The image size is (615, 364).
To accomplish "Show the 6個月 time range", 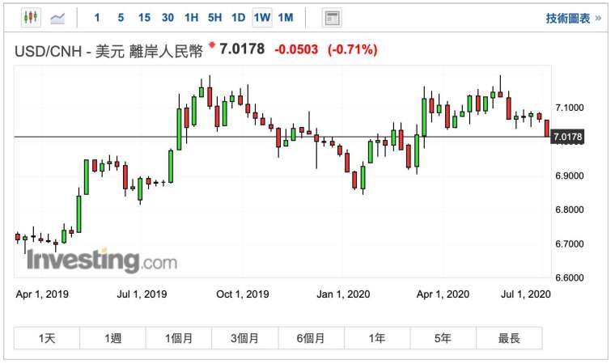I will 311,338.
